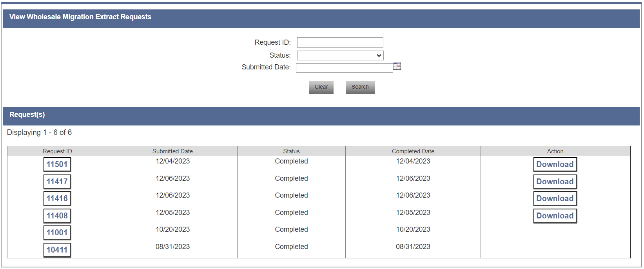The height and width of the screenshot is (269, 644).
Task: Click the Status column header
Action: point(291,151)
